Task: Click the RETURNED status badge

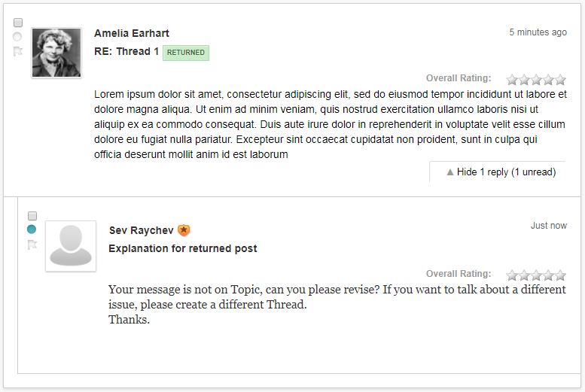Action: [x=186, y=53]
